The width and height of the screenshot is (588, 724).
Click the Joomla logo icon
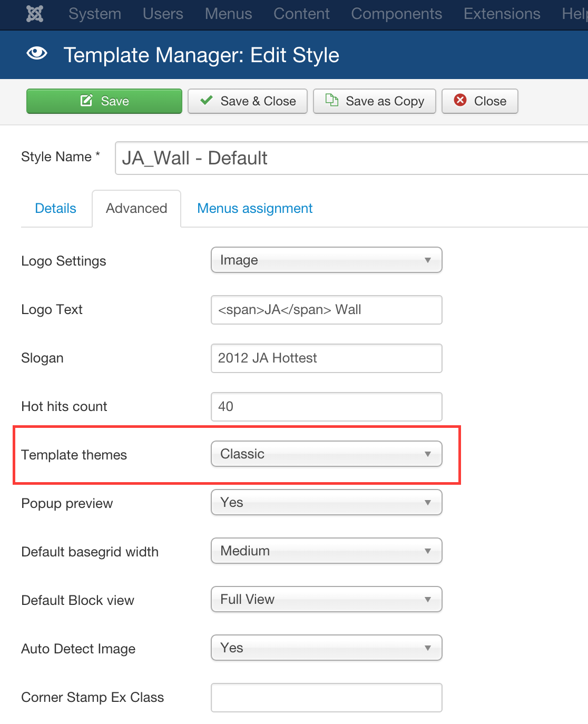point(35,14)
